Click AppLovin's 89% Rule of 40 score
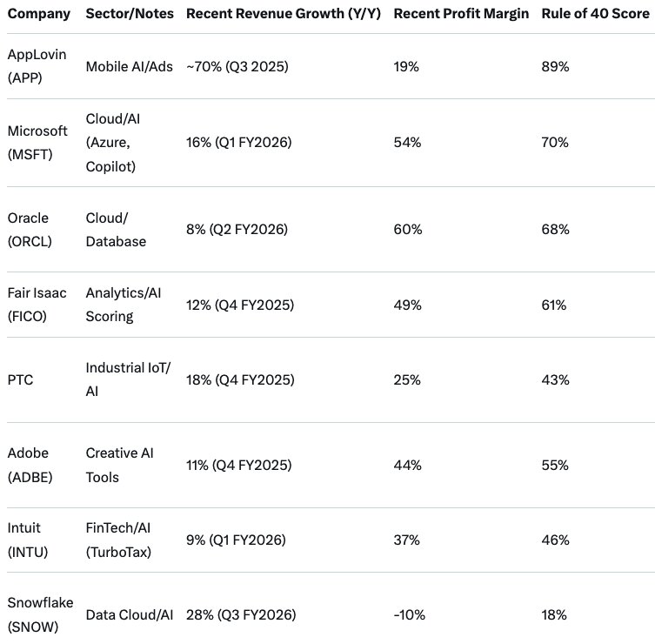The image size is (655, 644). click(x=555, y=66)
